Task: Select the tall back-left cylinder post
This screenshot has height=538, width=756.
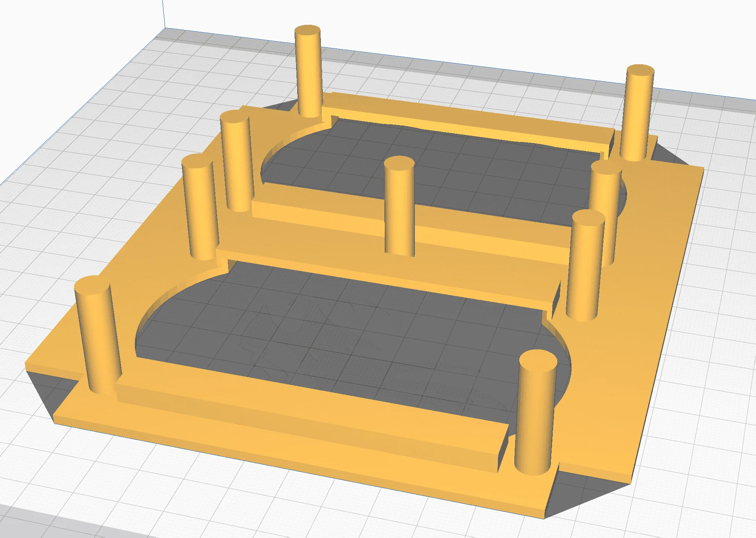Action: 308,71
